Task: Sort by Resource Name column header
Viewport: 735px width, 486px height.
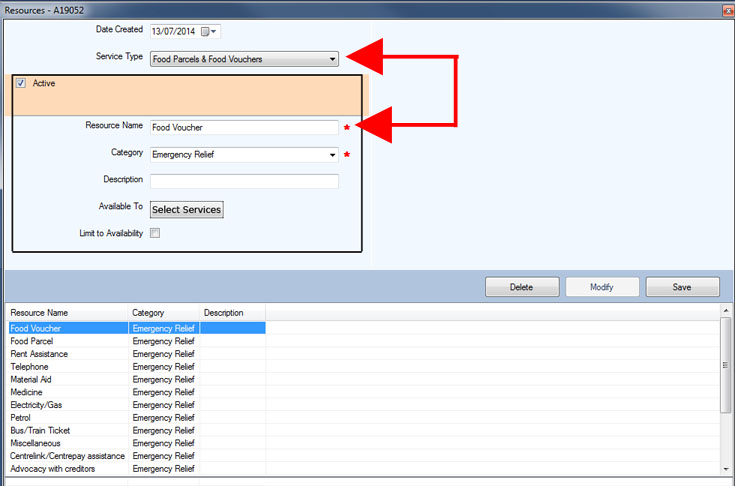Action: point(66,313)
